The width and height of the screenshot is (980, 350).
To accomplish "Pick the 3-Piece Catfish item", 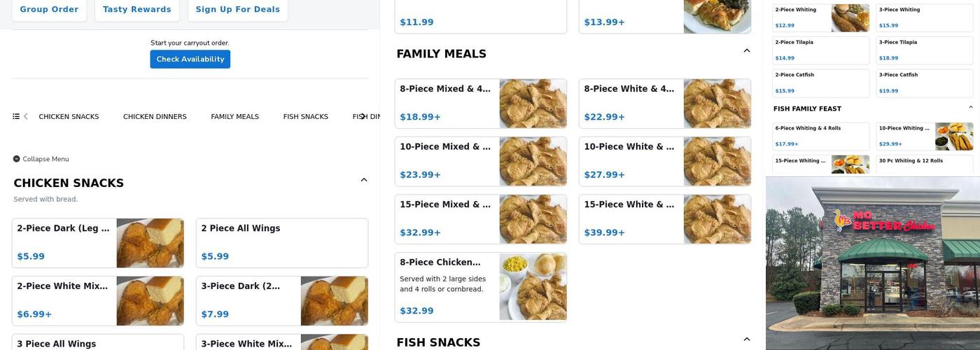I will pyautogui.click(x=924, y=83).
